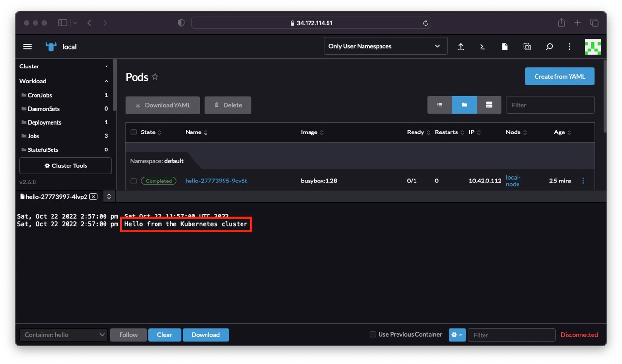Click the green user avatar icon
622x364 pixels.
coord(593,47)
